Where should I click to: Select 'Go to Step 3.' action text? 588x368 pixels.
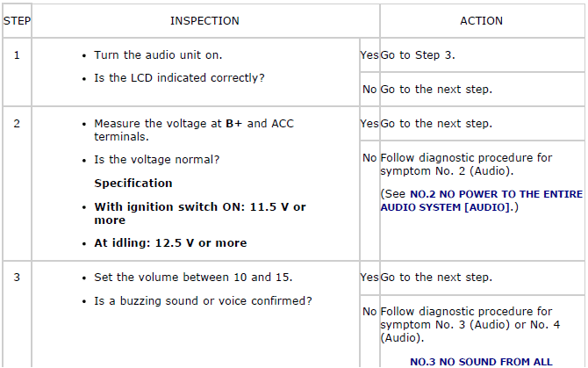[417, 54]
